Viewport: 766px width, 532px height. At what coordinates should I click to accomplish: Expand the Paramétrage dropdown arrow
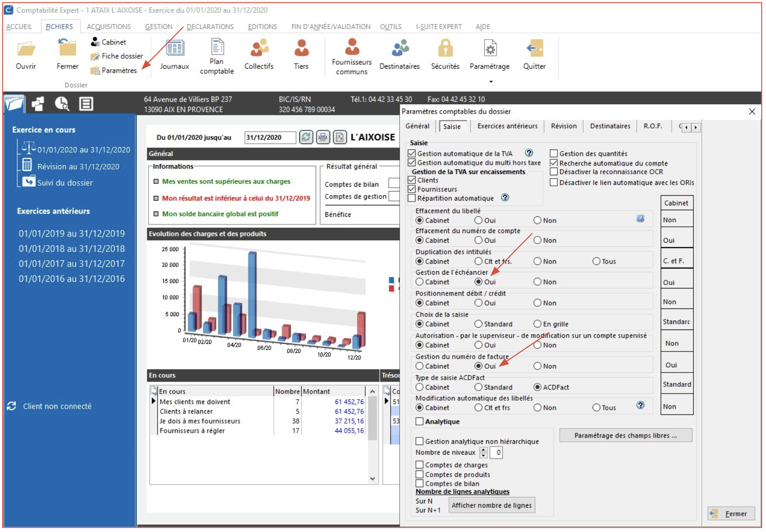491,82
